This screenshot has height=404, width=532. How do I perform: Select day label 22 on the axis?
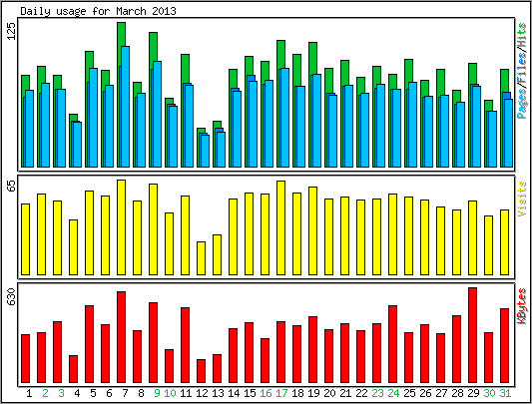tap(361, 393)
